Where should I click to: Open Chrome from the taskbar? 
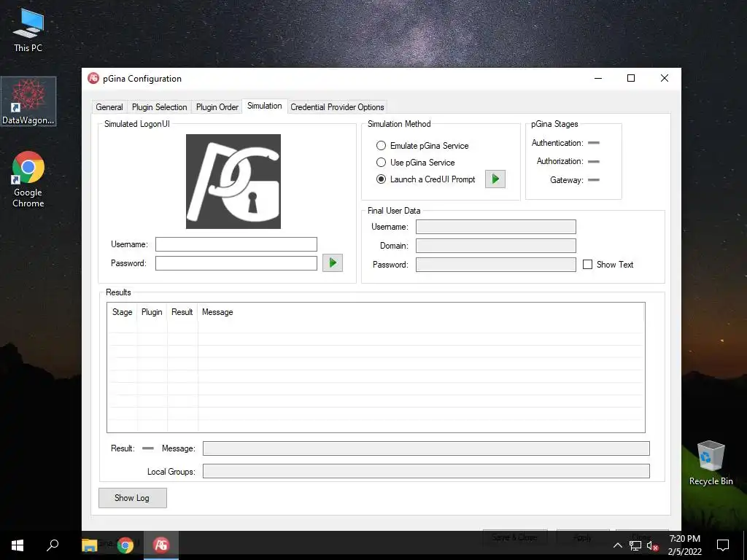click(125, 545)
